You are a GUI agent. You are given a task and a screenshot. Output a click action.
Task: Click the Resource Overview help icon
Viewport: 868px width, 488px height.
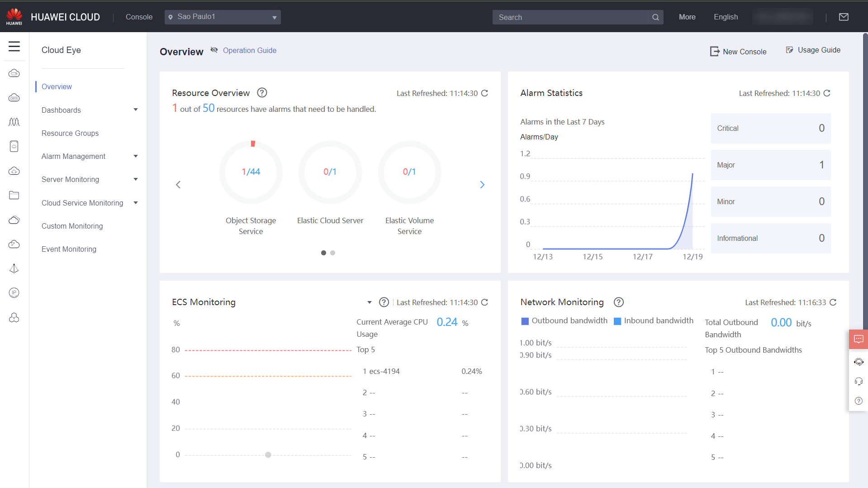[262, 93]
